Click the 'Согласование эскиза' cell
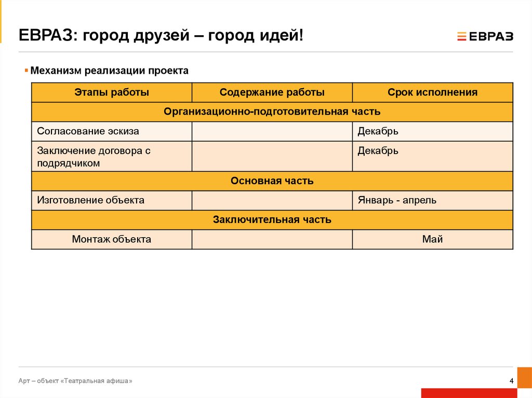Viewport: 532px width, 398px height. pyautogui.click(x=112, y=131)
